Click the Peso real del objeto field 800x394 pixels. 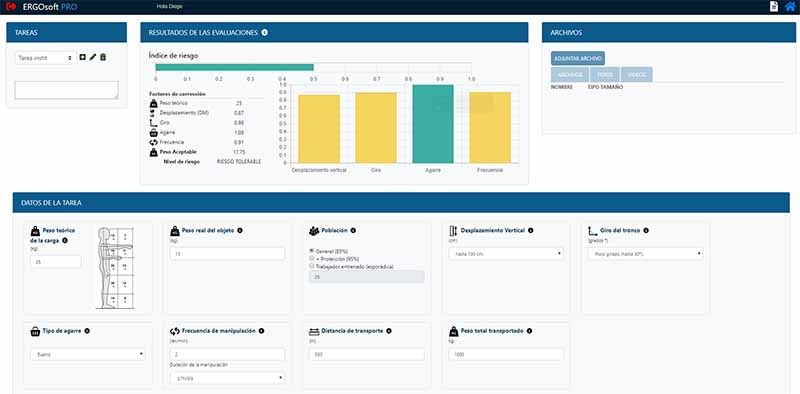coord(228,254)
